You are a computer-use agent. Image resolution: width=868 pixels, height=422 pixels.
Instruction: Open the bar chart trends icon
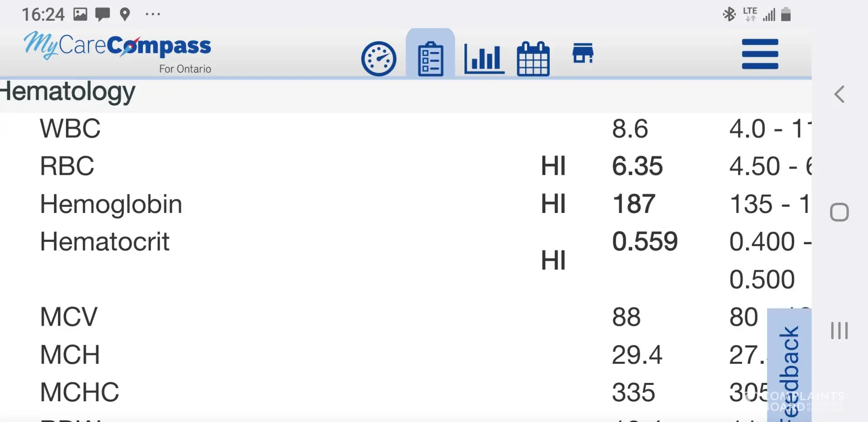(x=484, y=58)
